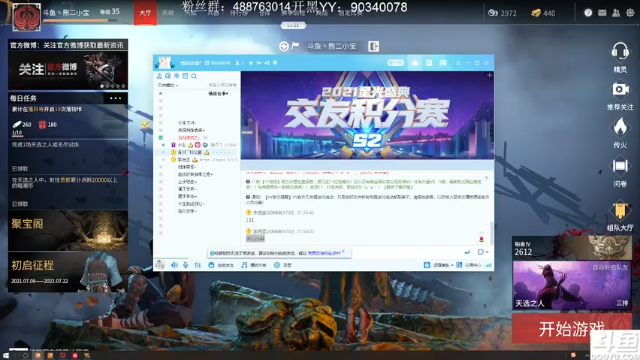This screenshot has height=360, width=640.
Task: Close the YY tip popup
Action: click(x=343, y=251)
